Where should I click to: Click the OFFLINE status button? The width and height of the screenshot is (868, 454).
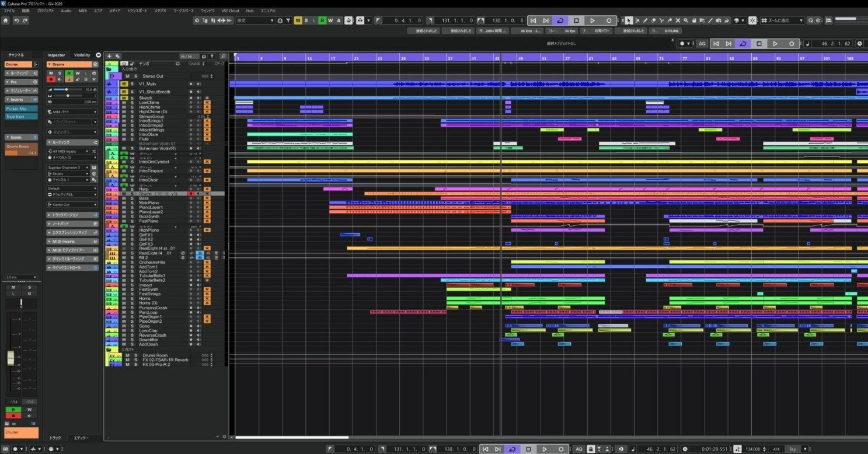pos(671,31)
